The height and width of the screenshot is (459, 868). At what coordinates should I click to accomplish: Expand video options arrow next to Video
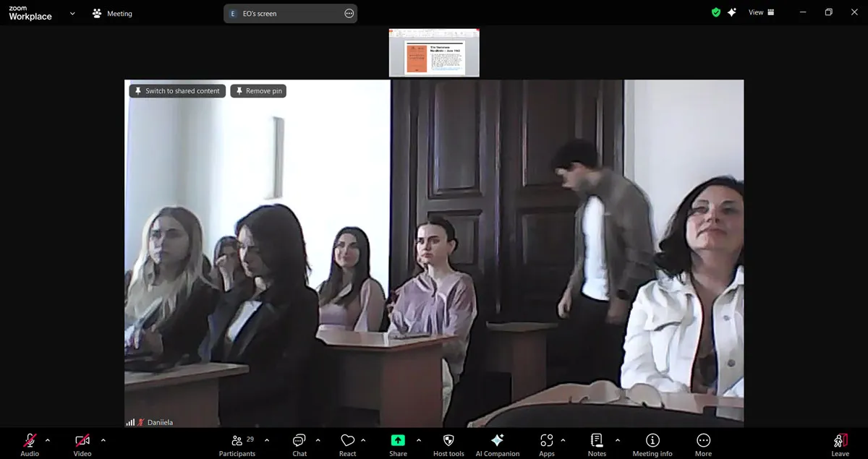click(x=103, y=440)
